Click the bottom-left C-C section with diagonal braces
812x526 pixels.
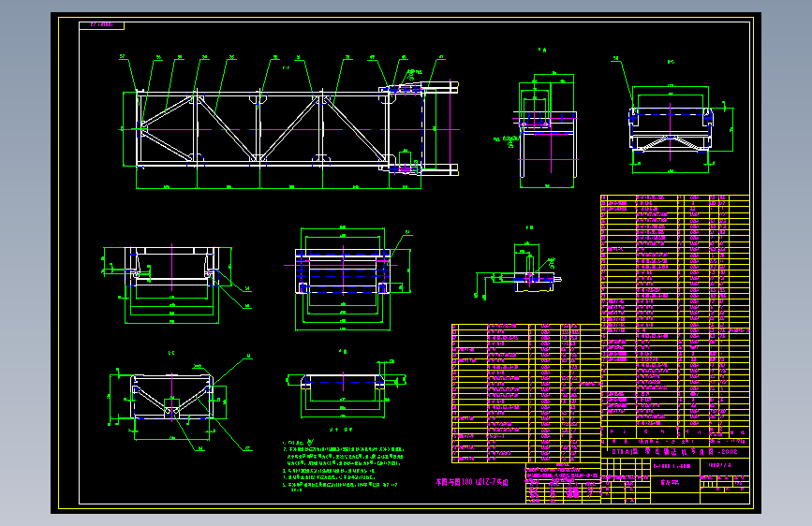click(x=172, y=398)
